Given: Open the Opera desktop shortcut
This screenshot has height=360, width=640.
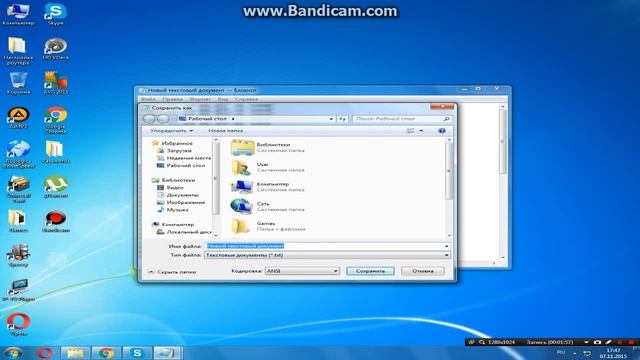Looking at the screenshot, I should click(x=18, y=324).
